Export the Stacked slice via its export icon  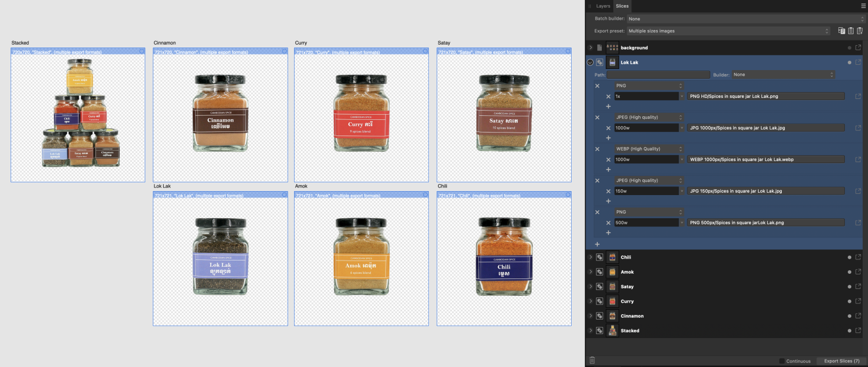click(x=858, y=331)
